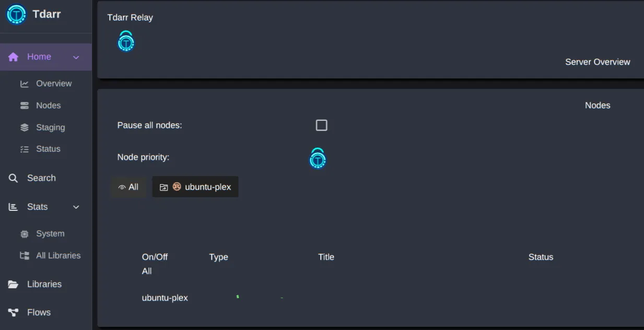The height and width of the screenshot is (330, 644).
Task: Click the All Libraries tree icon
Action: click(25, 256)
